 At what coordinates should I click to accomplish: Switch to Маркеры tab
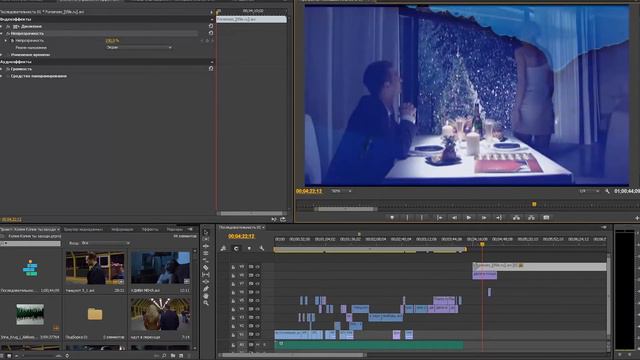(175, 229)
